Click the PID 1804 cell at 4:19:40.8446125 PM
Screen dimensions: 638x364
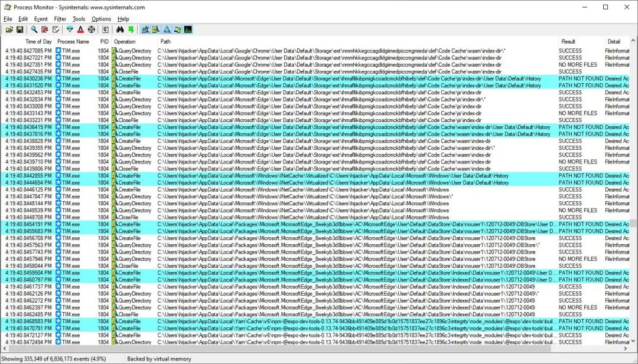tap(103, 189)
